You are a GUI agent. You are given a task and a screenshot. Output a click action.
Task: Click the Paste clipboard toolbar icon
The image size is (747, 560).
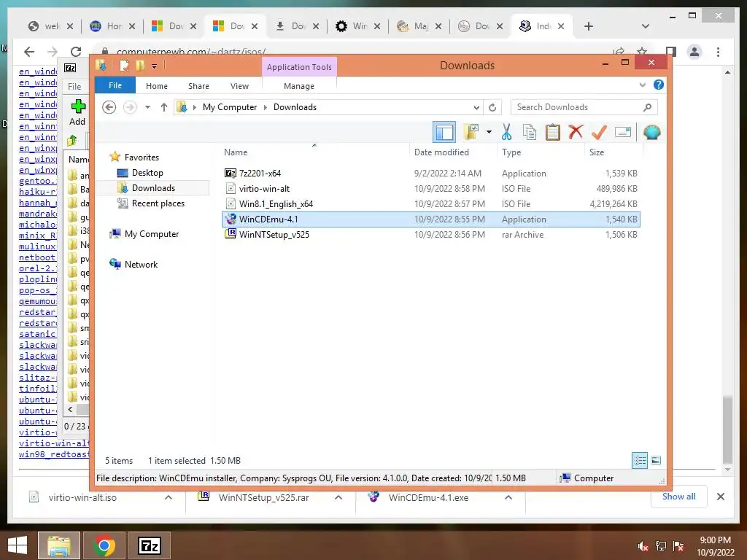[553, 132]
